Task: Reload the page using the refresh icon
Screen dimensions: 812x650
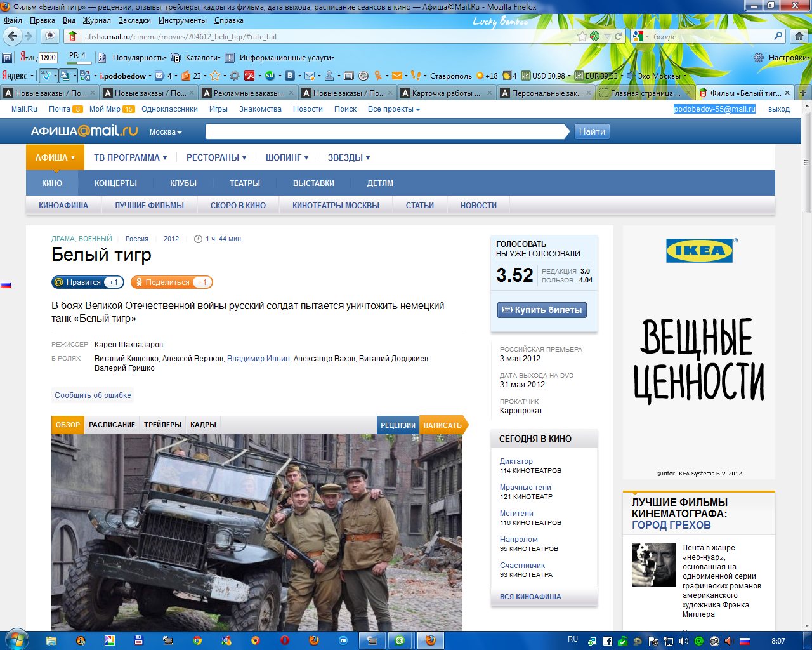Action: click(x=619, y=36)
